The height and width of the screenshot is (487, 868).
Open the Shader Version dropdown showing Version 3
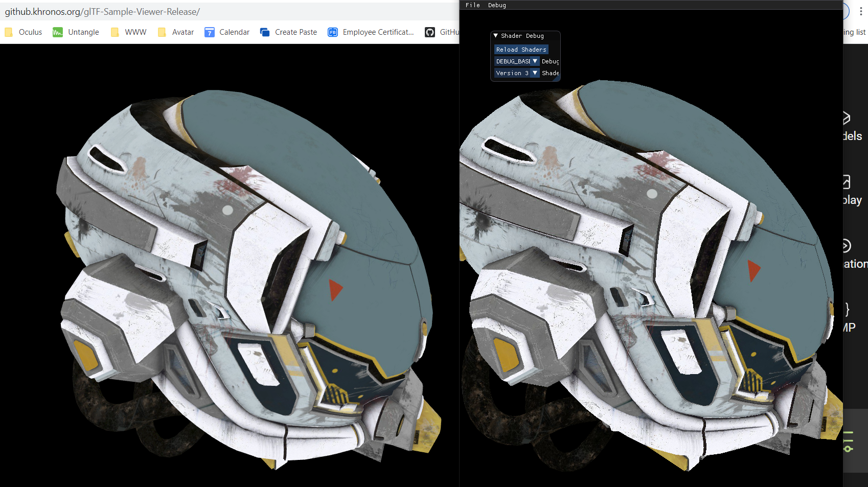[516, 73]
